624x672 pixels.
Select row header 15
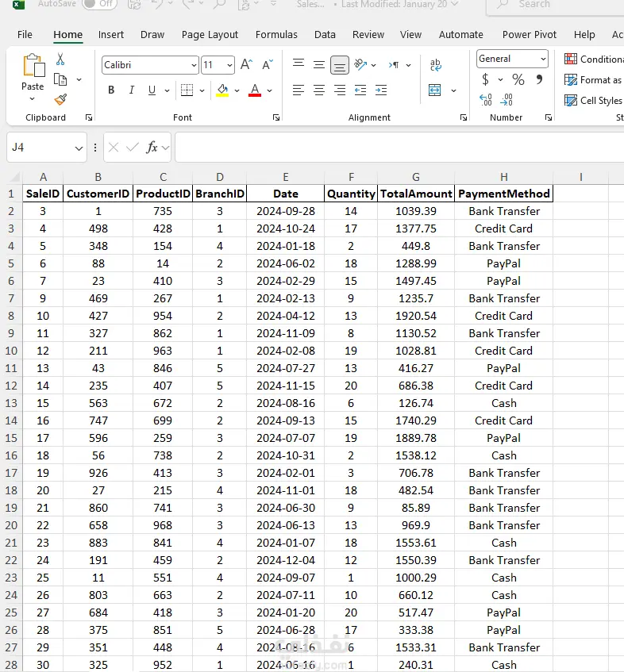[x=11, y=438]
